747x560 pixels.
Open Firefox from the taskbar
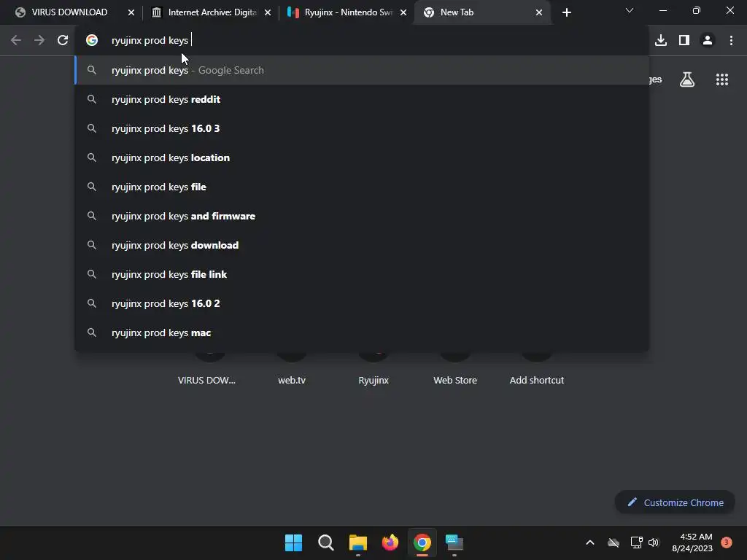pyautogui.click(x=390, y=542)
